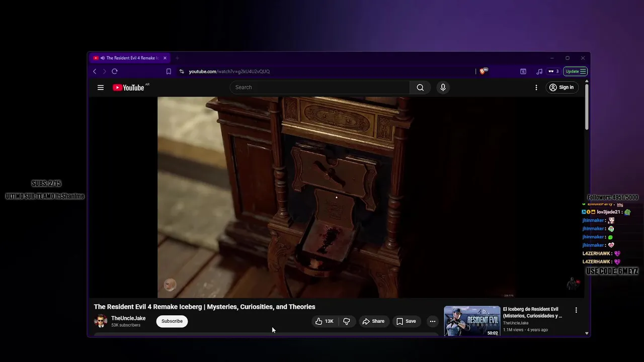Select the youtube.com address bar URL

tap(229, 71)
